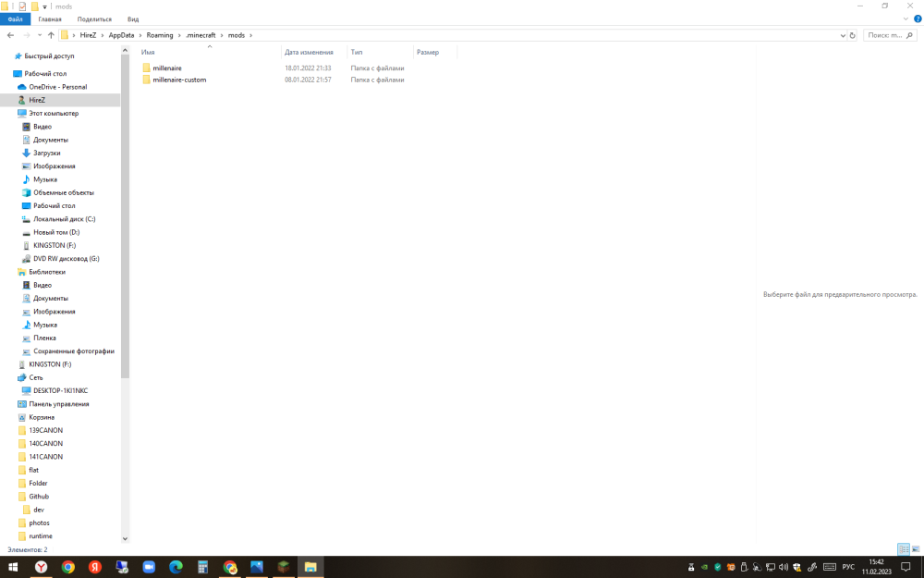Open the notification center icon
Image resolution: width=924 pixels, height=578 pixels.
(906, 568)
